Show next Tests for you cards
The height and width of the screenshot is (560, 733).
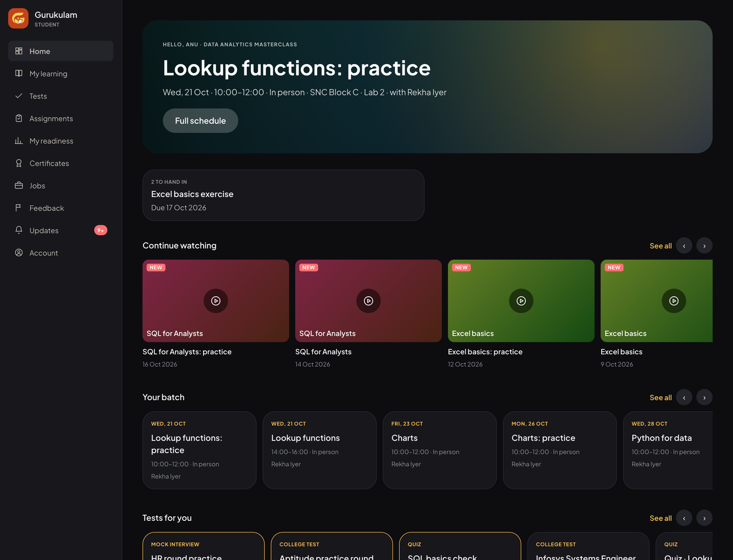click(704, 518)
